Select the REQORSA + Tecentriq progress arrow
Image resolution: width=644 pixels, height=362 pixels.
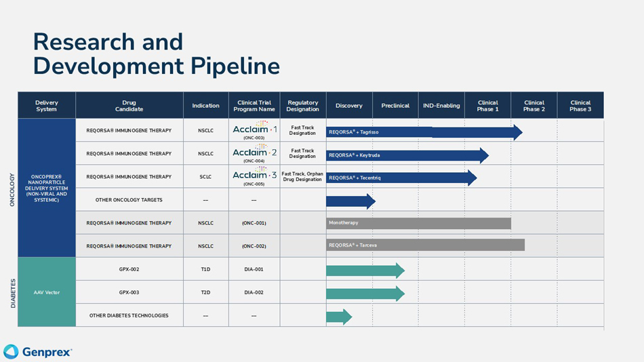coord(401,178)
